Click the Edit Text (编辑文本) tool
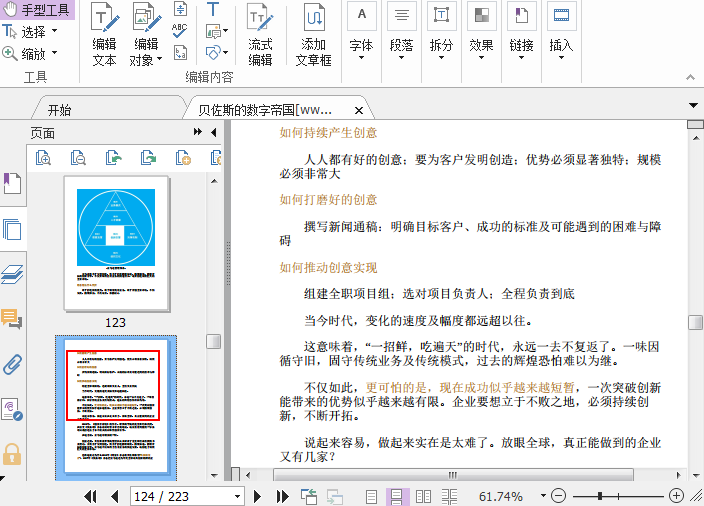704x506 pixels. point(104,34)
